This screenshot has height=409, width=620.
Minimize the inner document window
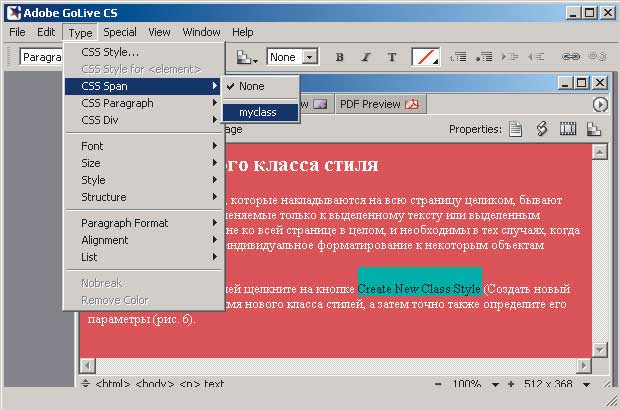(x=565, y=83)
